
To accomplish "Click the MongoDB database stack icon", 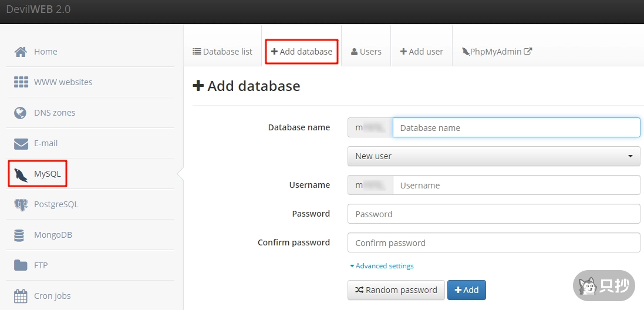I will point(19,235).
